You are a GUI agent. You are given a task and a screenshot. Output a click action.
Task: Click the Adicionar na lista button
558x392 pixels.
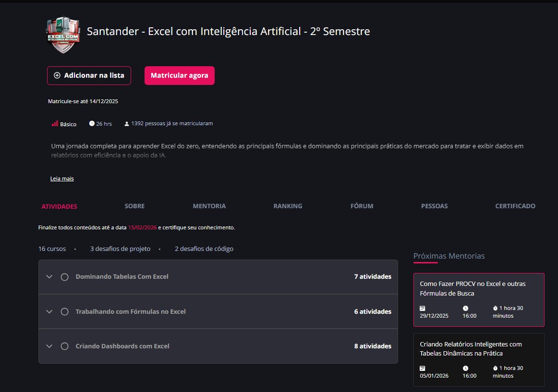[x=89, y=75]
